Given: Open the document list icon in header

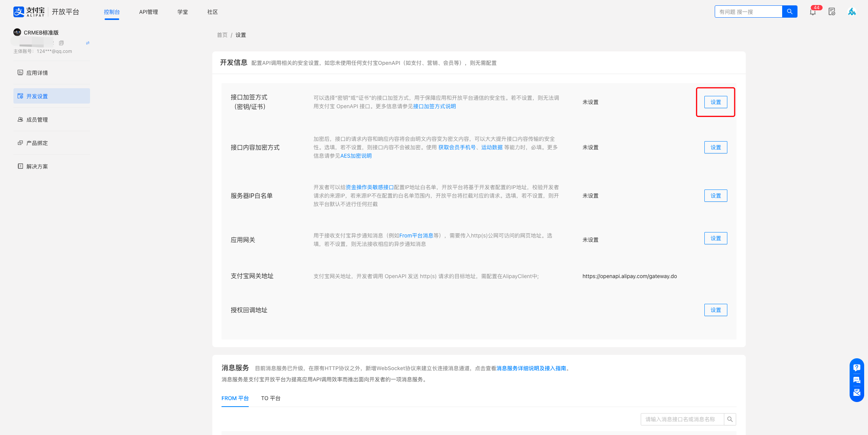Looking at the screenshot, I should (x=832, y=12).
